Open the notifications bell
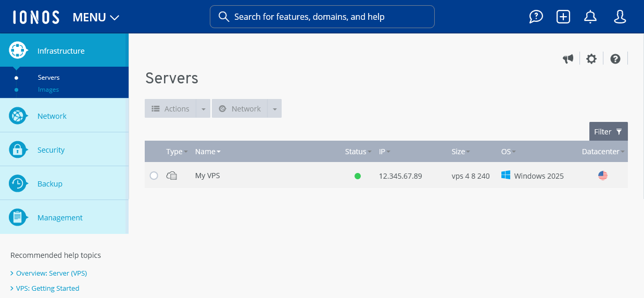 click(x=590, y=17)
